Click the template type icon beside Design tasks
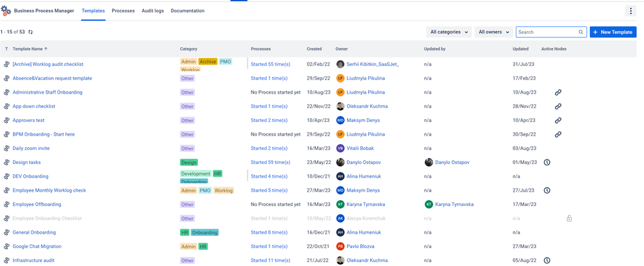Image resolution: width=644 pixels, height=266 pixels. pos(6,163)
